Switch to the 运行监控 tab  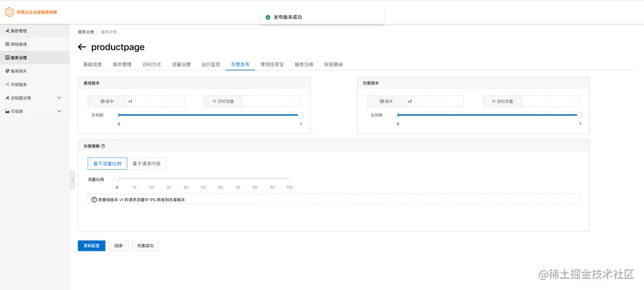click(210, 64)
